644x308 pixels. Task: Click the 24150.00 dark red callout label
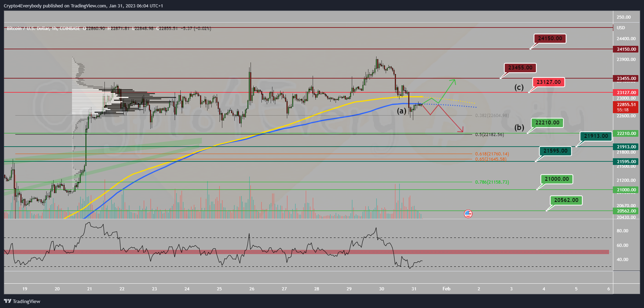(550, 38)
